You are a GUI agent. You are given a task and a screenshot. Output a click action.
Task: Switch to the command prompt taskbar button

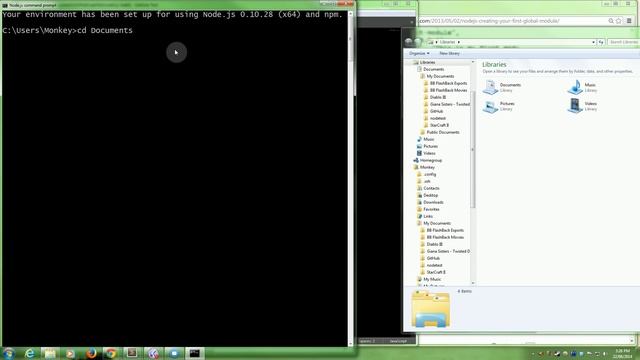(195, 353)
